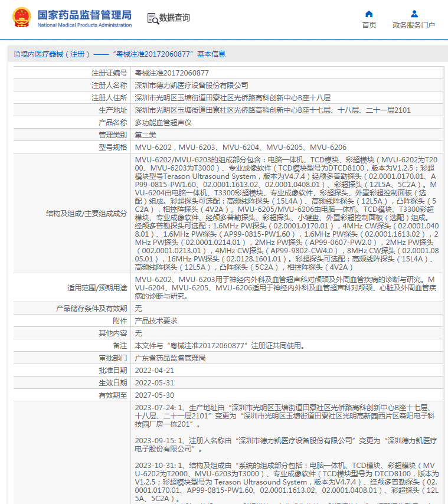Click the NMPA national emblem logo
Viewport: 448px width, 504px height.
tap(22, 17)
